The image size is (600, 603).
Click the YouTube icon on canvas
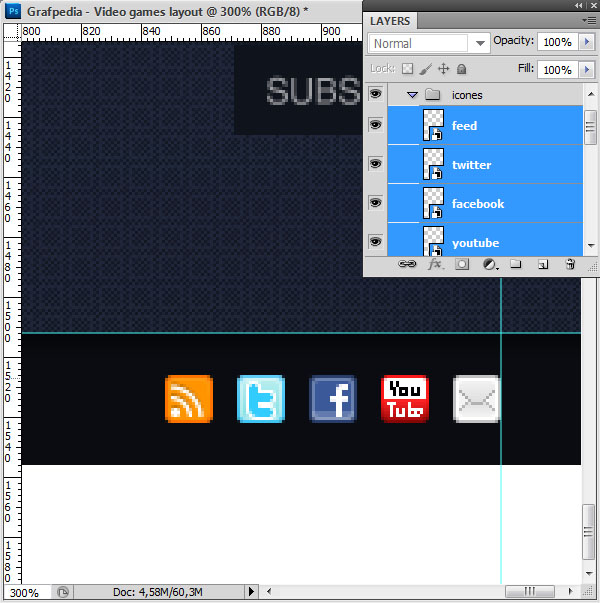pos(405,399)
